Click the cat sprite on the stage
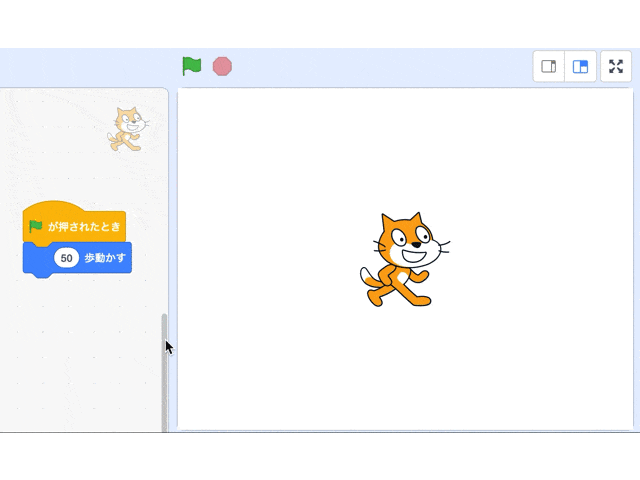 (404, 260)
